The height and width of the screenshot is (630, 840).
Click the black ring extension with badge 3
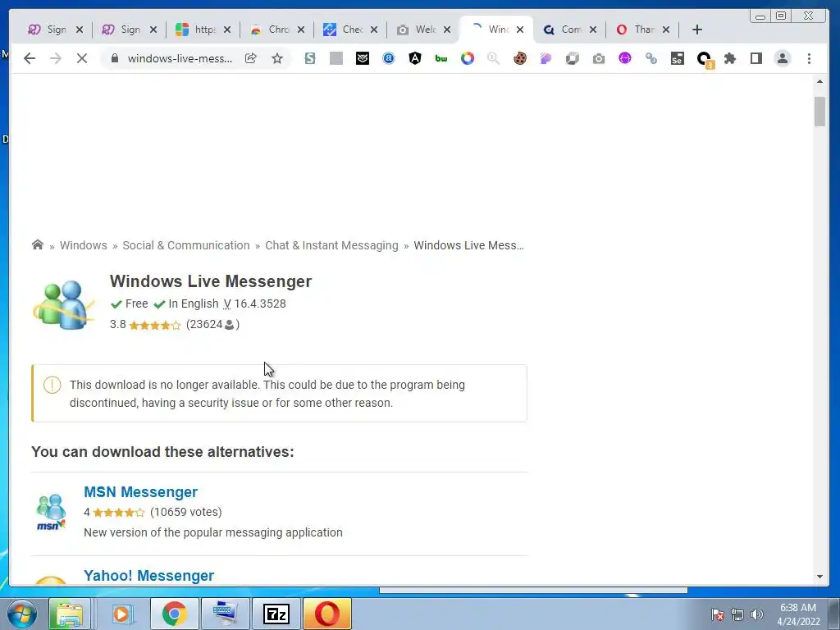(x=704, y=59)
